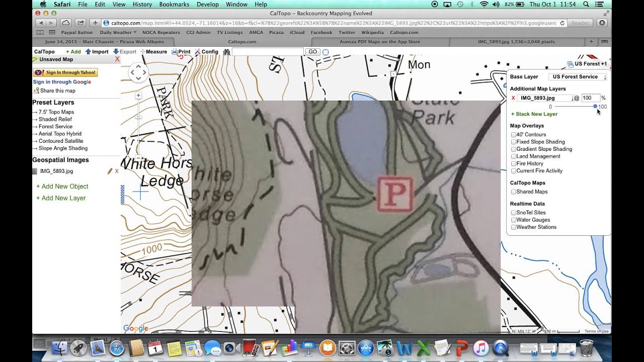Open the Develop menu
This screenshot has width=644, height=362.
pyautogui.click(x=208, y=4)
